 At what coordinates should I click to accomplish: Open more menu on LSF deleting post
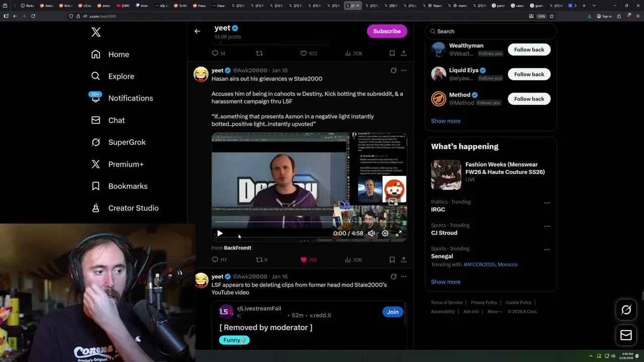coord(404,277)
